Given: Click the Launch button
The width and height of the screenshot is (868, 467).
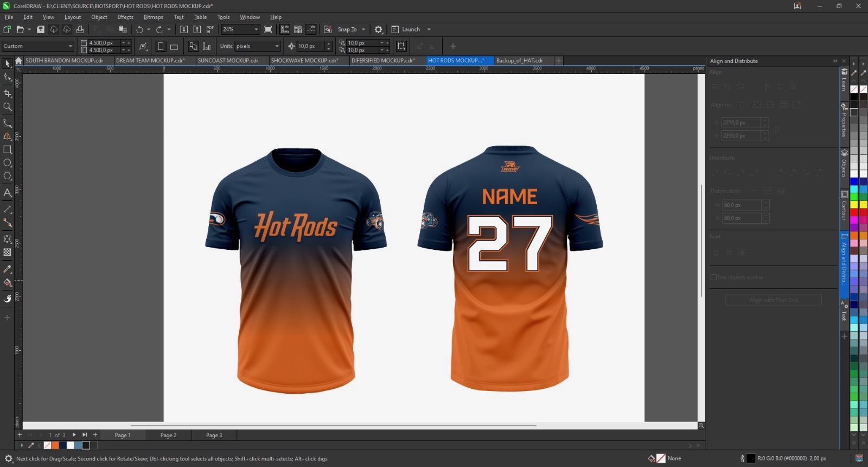Looking at the screenshot, I should [411, 29].
